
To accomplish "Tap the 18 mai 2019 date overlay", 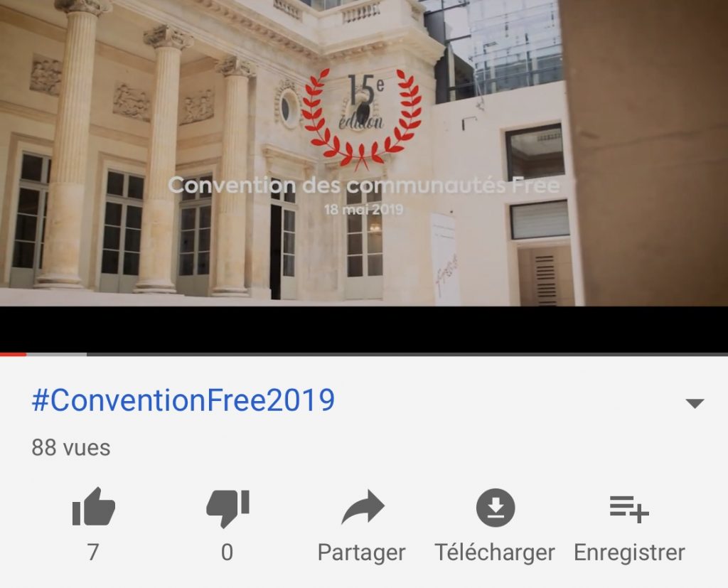I will [363, 210].
